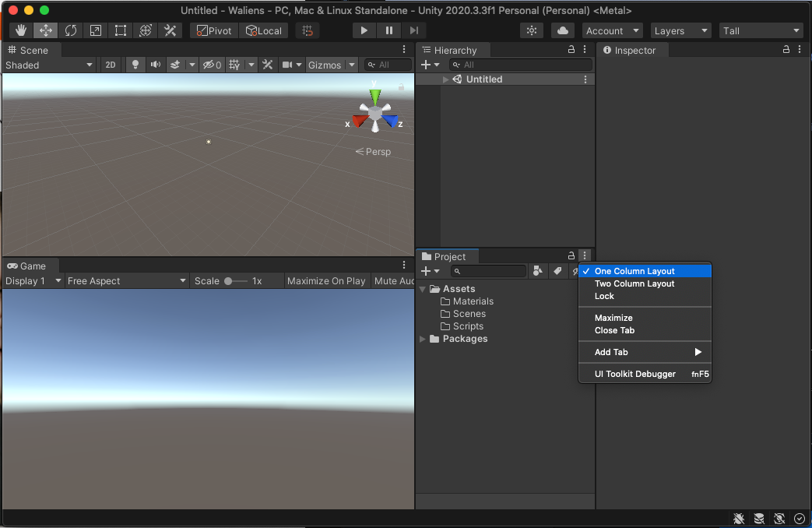
Task: Collapse the Assets folder in Project
Action: [x=422, y=288]
